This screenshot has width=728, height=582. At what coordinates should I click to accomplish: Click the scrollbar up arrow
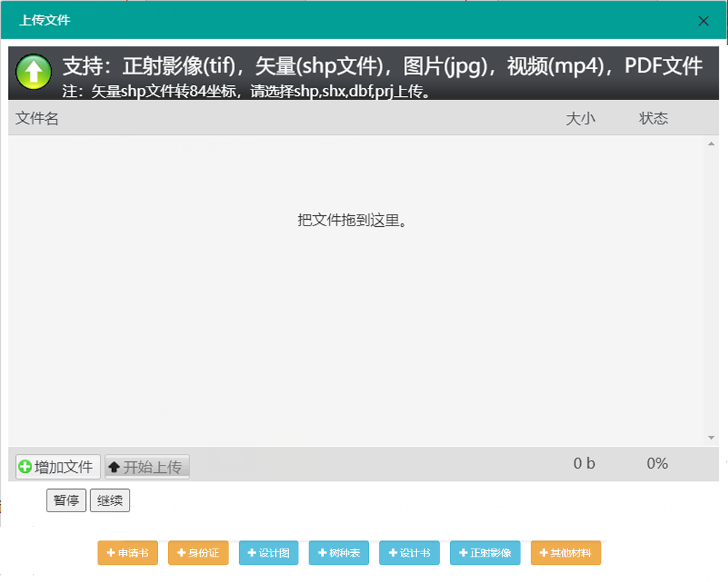(x=712, y=143)
